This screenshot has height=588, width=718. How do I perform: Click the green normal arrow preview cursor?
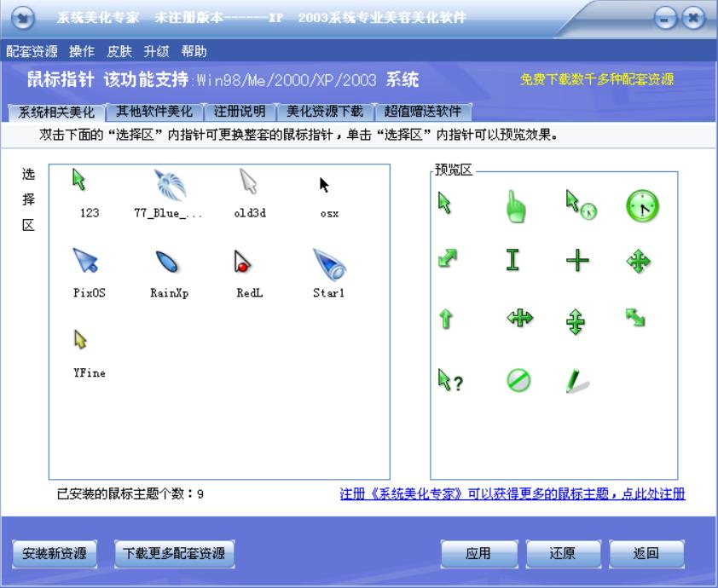pos(444,203)
